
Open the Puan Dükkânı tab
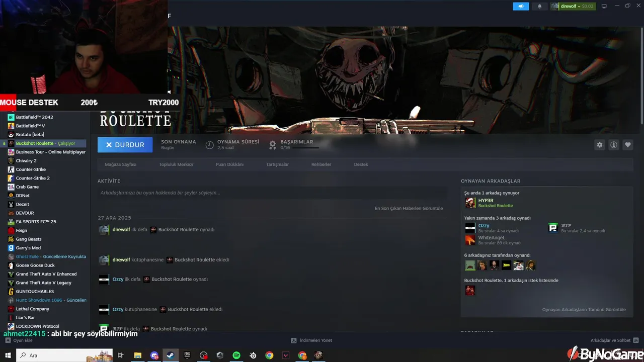pyautogui.click(x=229, y=164)
